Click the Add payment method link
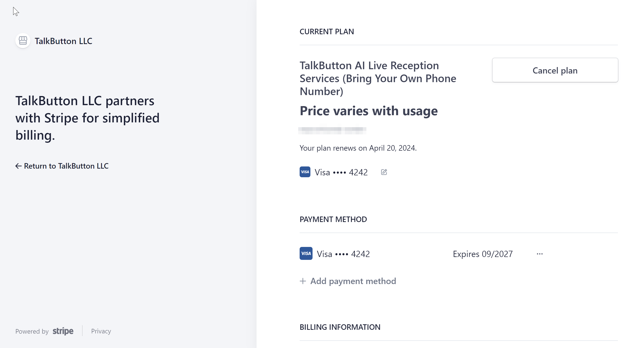The height and width of the screenshot is (348, 644). point(353,281)
